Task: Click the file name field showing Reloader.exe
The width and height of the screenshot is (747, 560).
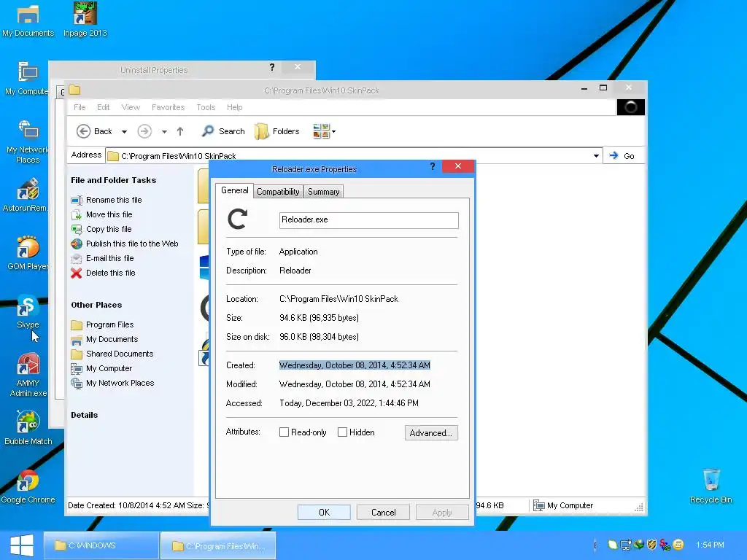Action: 368,220
